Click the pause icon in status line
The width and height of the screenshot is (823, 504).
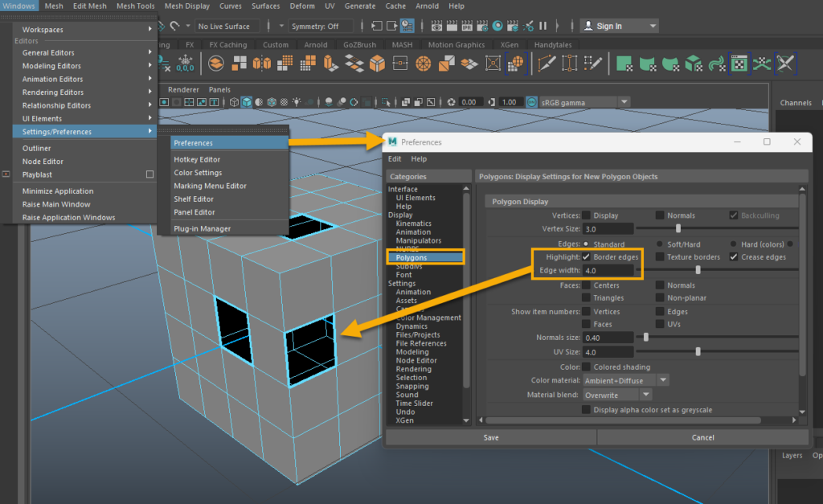pyautogui.click(x=543, y=26)
